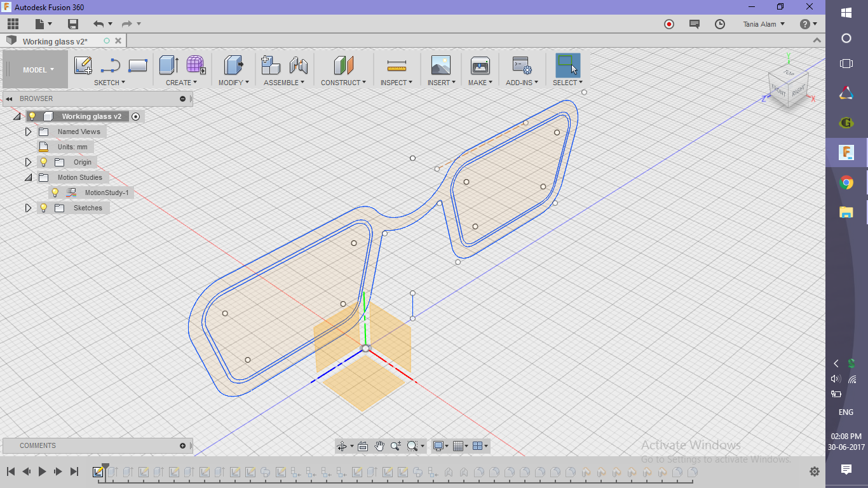This screenshot has height=488, width=868.
Task: Click the Scripts and Add-Ins icon
Action: [x=522, y=65]
